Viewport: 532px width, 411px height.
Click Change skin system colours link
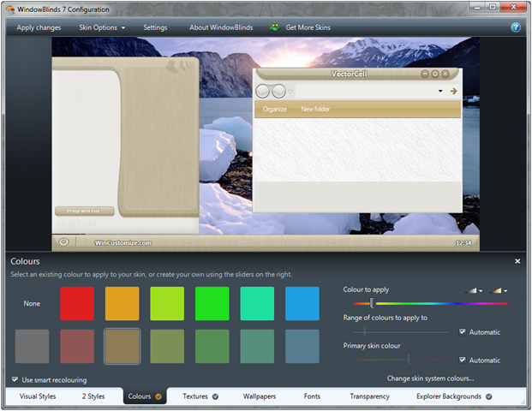(x=430, y=378)
